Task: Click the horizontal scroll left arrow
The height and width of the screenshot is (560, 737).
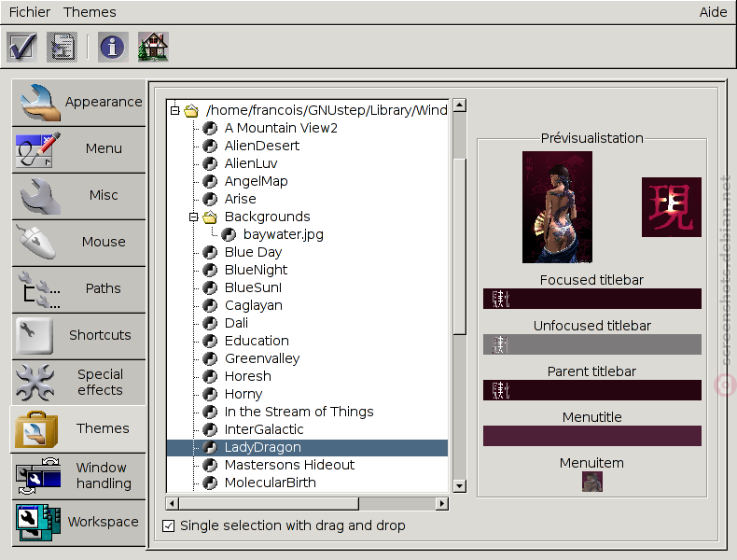Action: 172,504
